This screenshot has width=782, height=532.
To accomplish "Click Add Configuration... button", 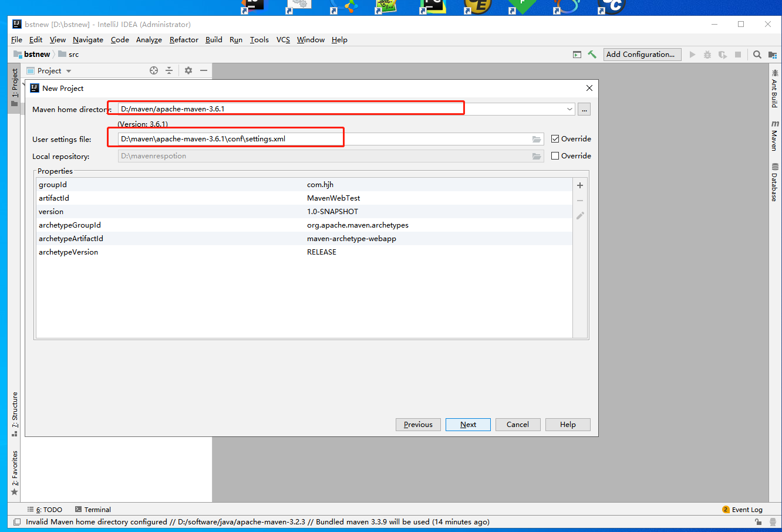I will pos(642,55).
